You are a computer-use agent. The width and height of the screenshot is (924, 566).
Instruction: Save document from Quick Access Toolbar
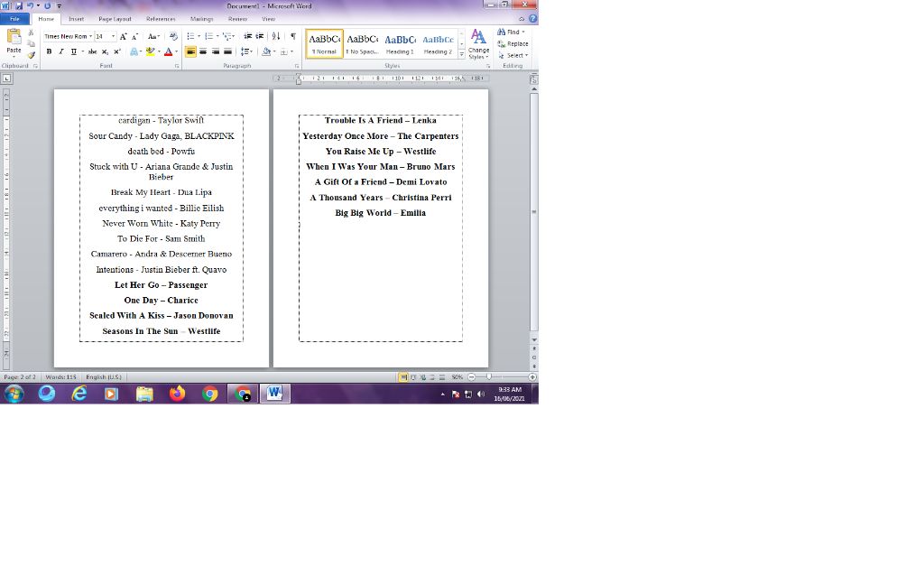click(20, 6)
